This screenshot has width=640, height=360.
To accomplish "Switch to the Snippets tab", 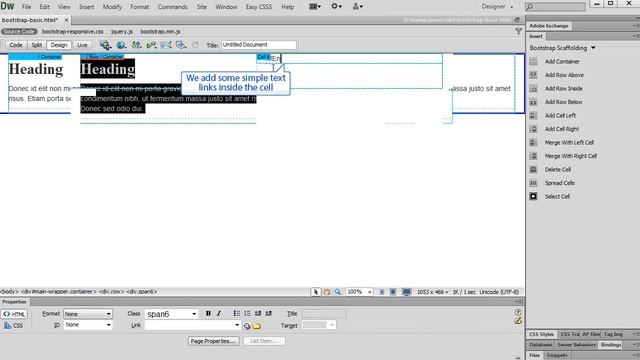I will [x=557, y=356].
